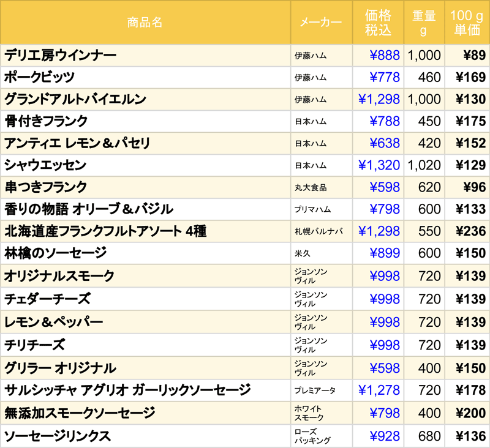Click unit price ¥175 for 骨付きフランク
The height and width of the screenshot is (448, 490).
click(470, 121)
